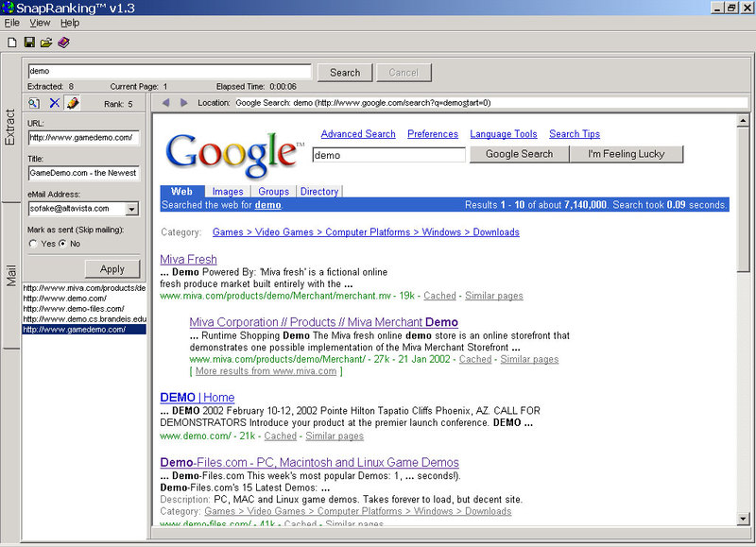Open the View menu

[40, 23]
